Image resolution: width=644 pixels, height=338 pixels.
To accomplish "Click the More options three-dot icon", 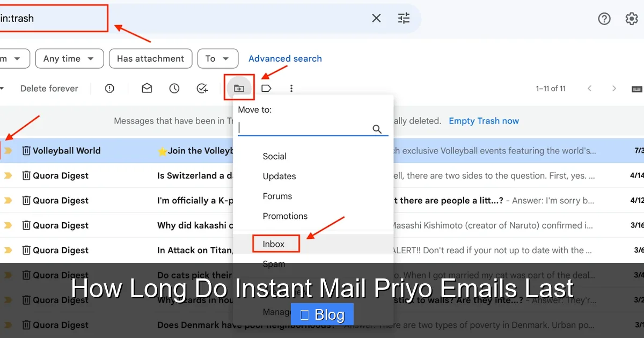I will 291,88.
